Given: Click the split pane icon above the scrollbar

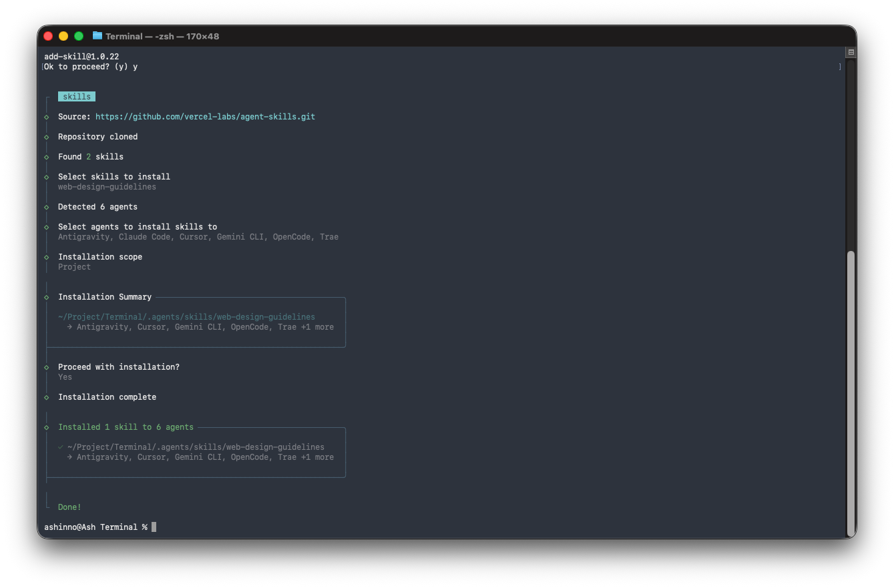Looking at the screenshot, I should (851, 52).
